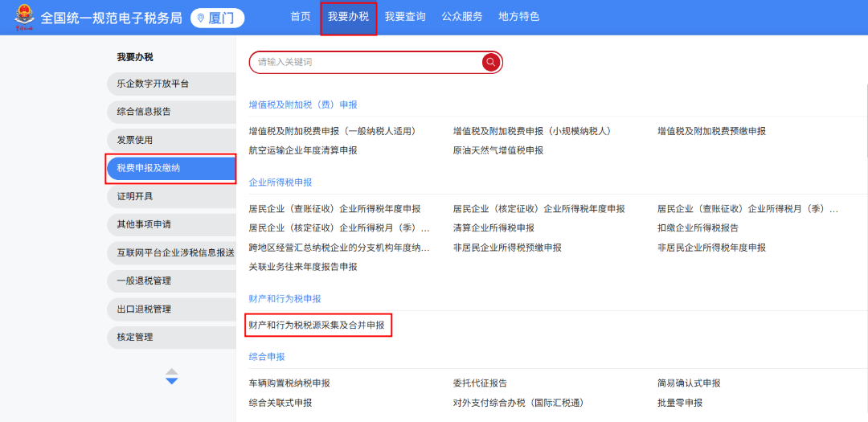This screenshot has width=868, height=422.
Task: Open 扣缴企业所得税报告
Action: click(x=698, y=228)
